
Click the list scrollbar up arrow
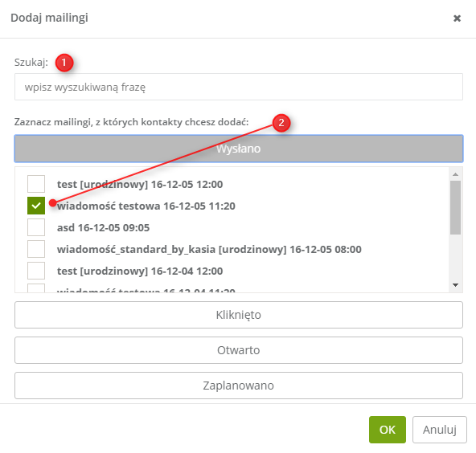point(455,174)
